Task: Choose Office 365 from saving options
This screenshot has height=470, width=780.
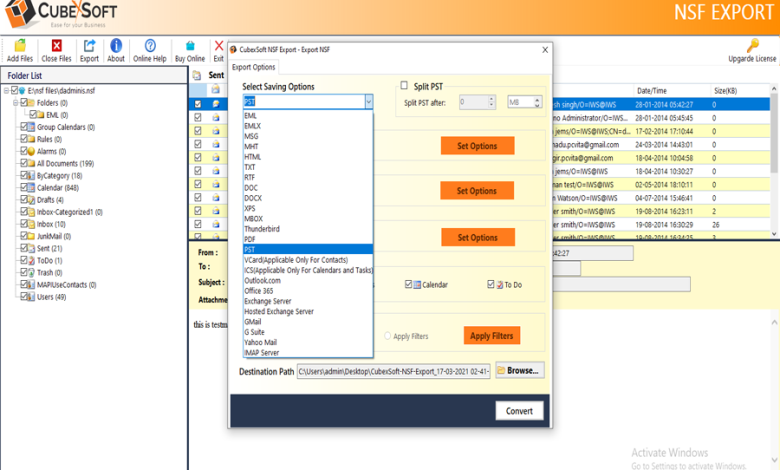Action: [x=308, y=290]
